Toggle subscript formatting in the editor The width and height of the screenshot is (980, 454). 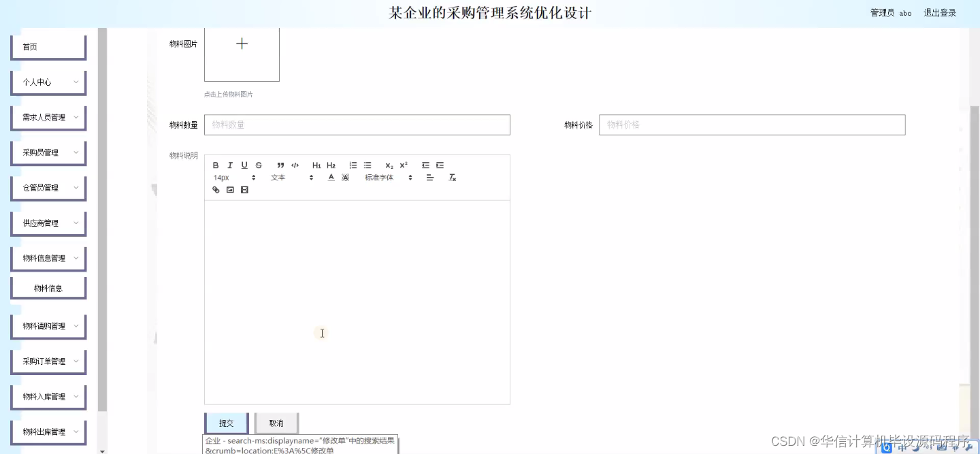tap(388, 165)
